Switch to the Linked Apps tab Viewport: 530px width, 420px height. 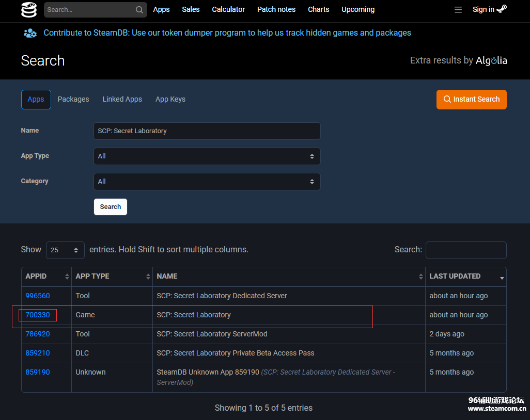[x=122, y=100]
